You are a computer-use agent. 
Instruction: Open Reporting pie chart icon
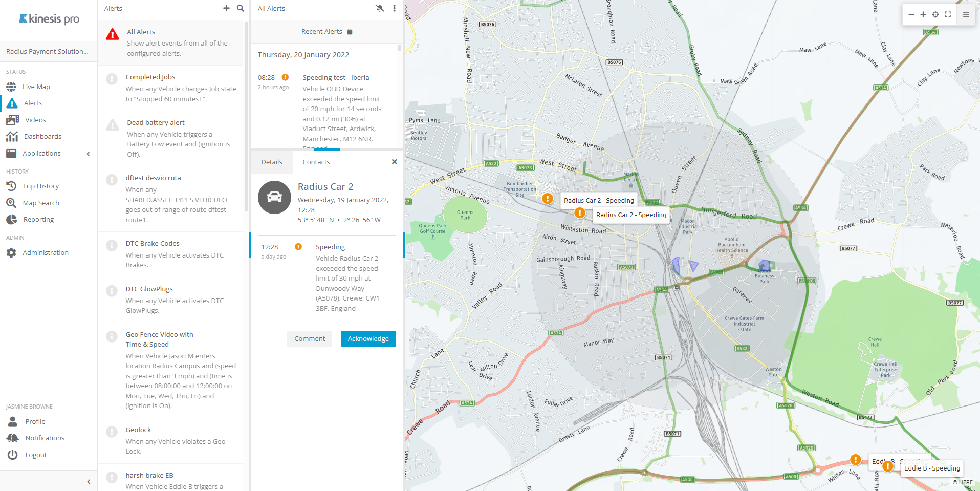point(11,220)
